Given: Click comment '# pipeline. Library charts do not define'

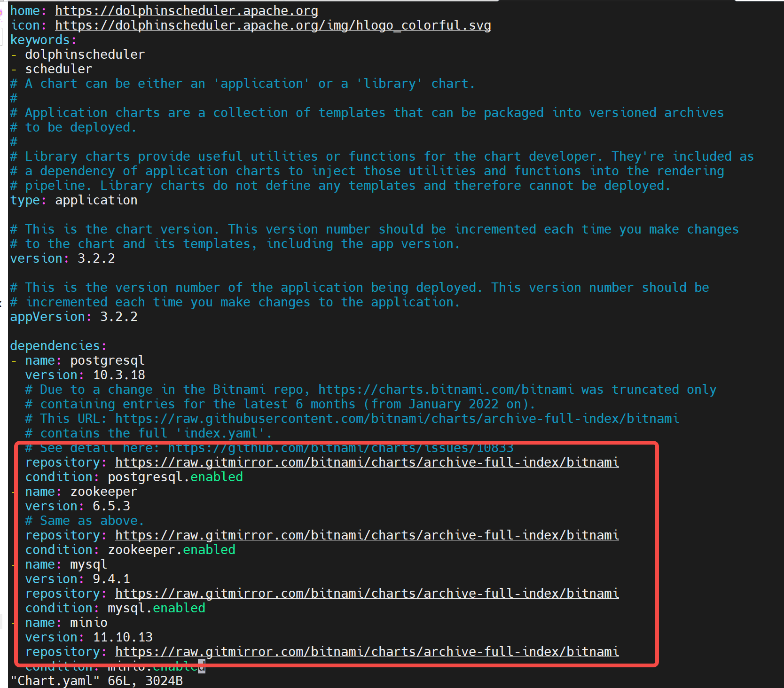Looking at the screenshot, I should (x=340, y=186).
